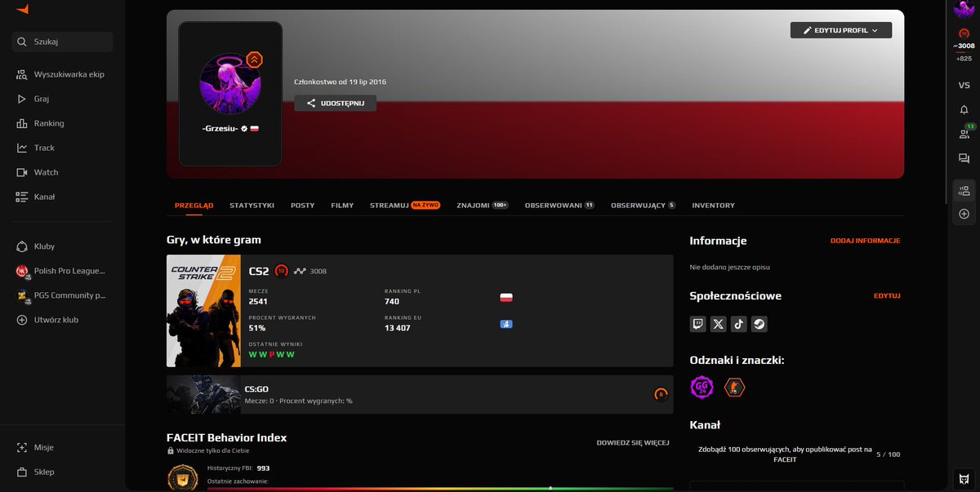Click the ~3008 Elo indicator on the right bar
The image size is (980, 492).
click(964, 46)
